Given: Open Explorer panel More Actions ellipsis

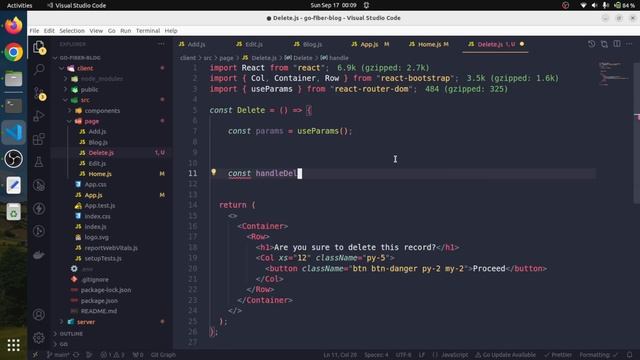Looking at the screenshot, I should (162, 44).
